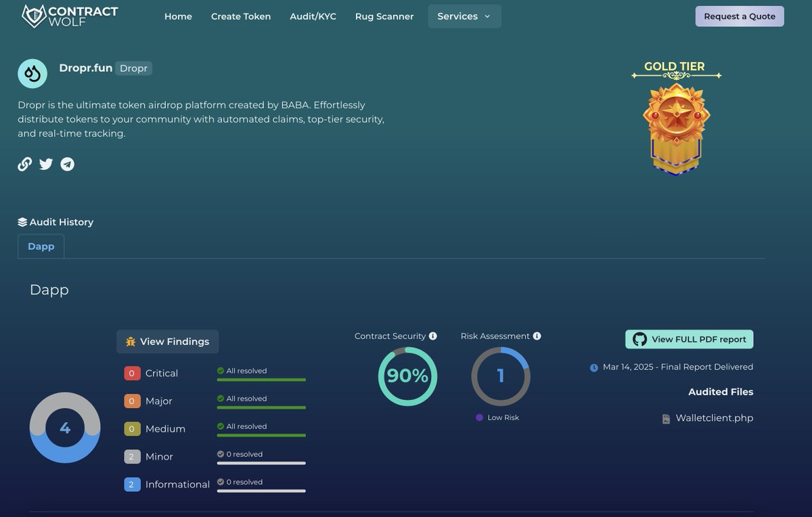Click the Minor resolved progress bar
812x517 pixels.
tap(261, 464)
